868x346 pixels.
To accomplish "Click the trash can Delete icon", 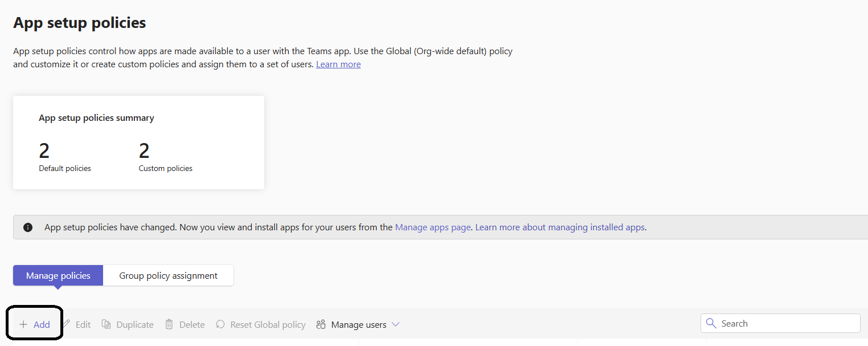I will tap(169, 324).
